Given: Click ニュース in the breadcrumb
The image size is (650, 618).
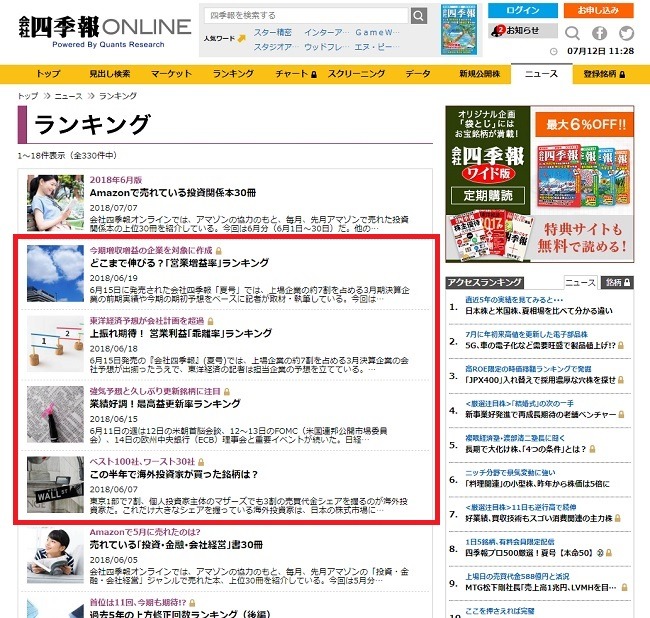Looking at the screenshot, I should click(x=68, y=96).
